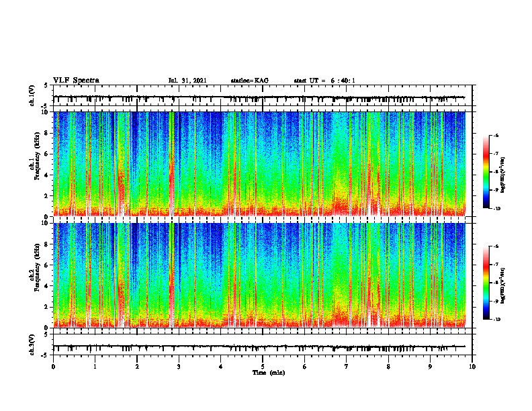Select the date text "Jul. 31, 2021"
The image size is (532, 411).
click(x=187, y=81)
